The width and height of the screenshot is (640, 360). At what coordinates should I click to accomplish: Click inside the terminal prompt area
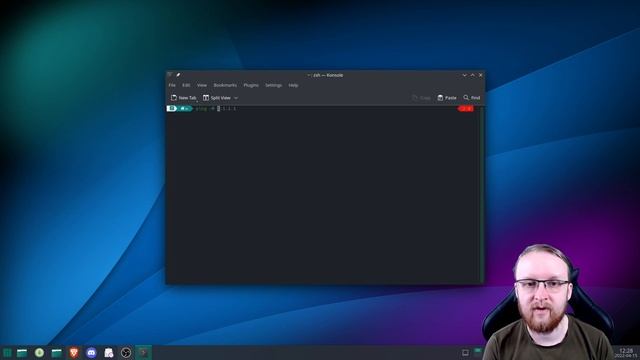click(322, 196)
